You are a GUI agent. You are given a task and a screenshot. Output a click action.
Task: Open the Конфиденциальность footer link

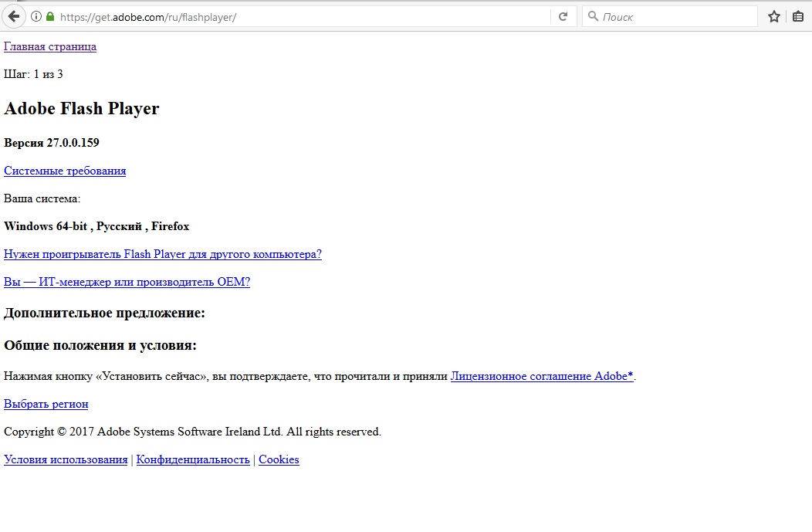click(x=193, y=459)
